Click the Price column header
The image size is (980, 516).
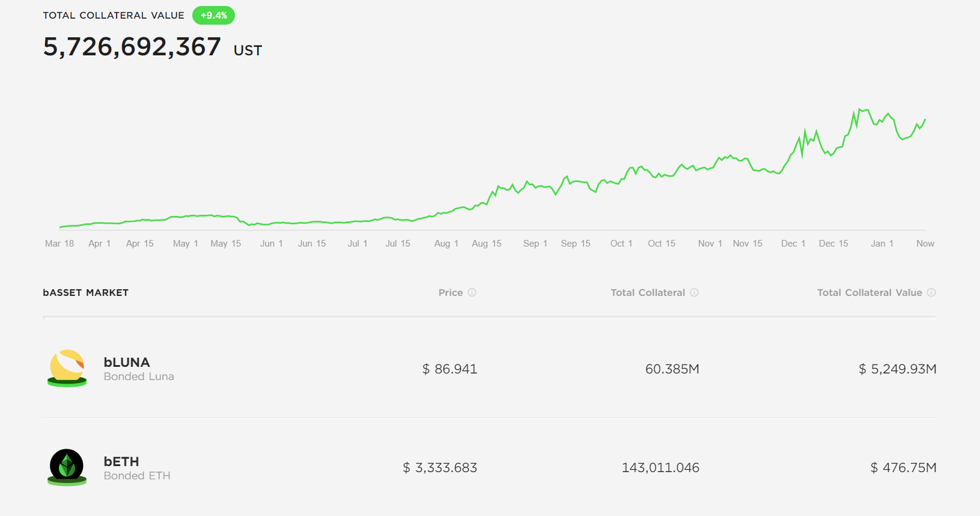(x=451, y=292)
